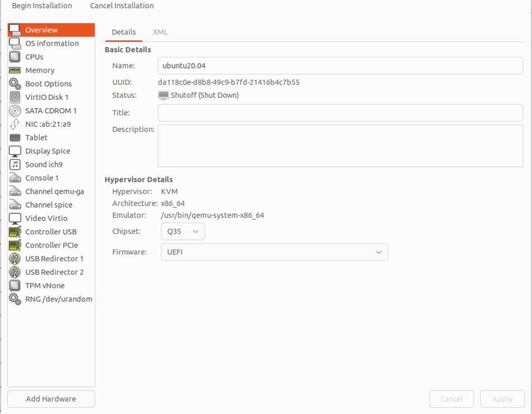Select the SATA CDROM 1 disc icon

[15, 111]
